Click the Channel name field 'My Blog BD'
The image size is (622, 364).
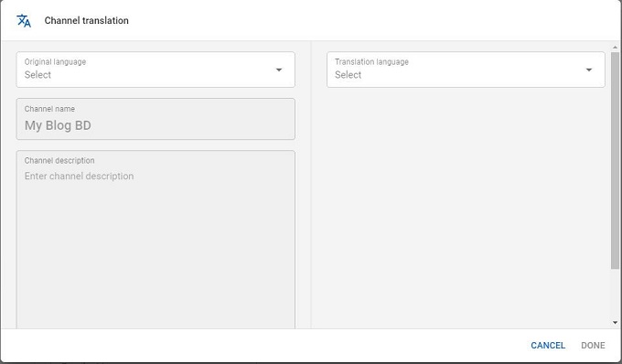click(155, 119)
